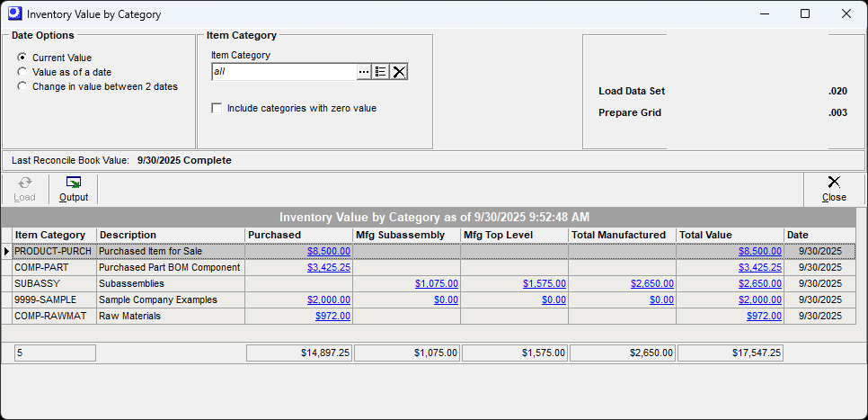Clear Item Category with the X icon
Image resolution: width=868 pixels, height=420 pixels.
399,71
